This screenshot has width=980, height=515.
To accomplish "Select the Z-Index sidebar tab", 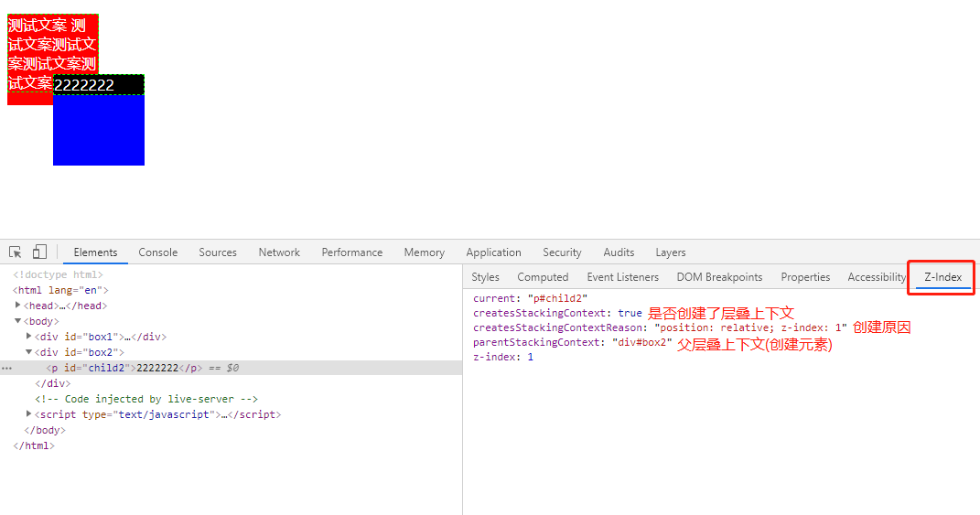I will [942, 277].
